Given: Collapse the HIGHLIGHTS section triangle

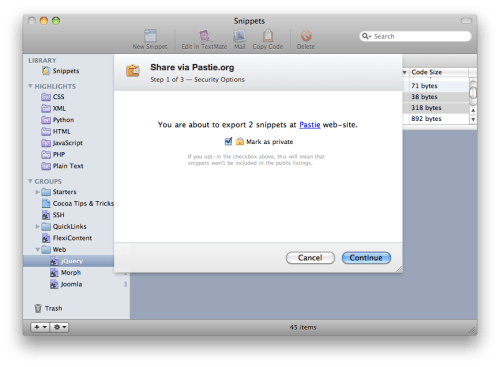Looking at the screenshot, I should 30,86.
